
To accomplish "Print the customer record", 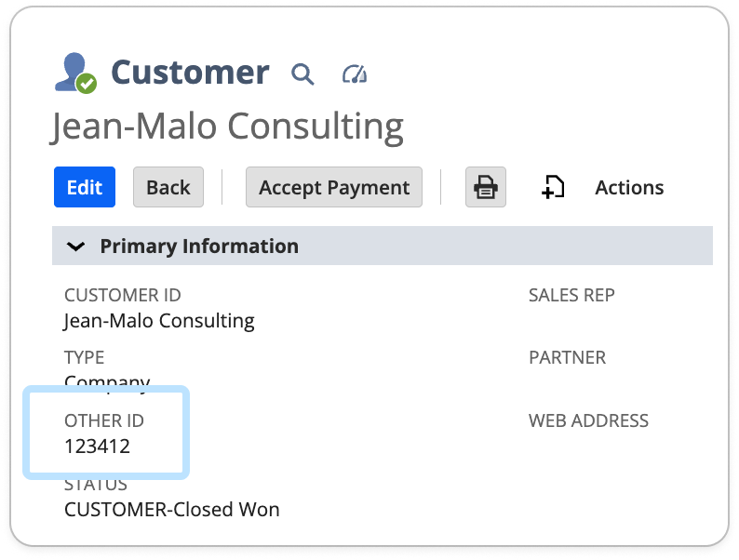I will pos(485,187).
